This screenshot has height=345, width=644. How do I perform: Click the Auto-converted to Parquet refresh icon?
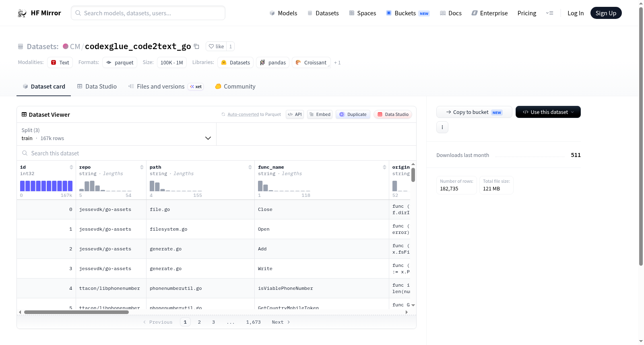pos(223,114)
